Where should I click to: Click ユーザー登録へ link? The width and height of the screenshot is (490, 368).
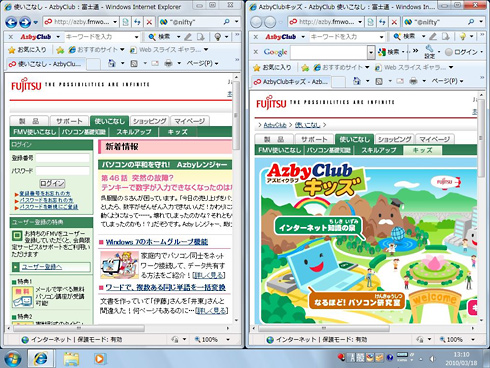(x=42, y=267)
